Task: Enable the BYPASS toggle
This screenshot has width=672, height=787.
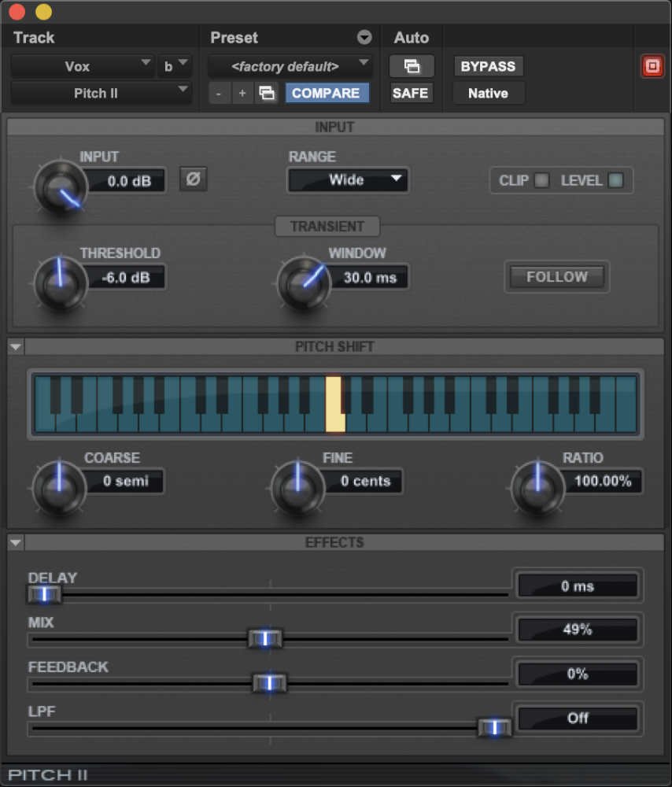Action: click(x=488, y=66)
